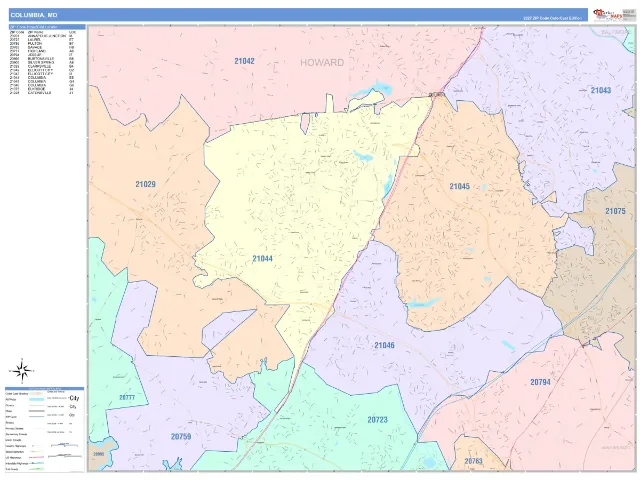Viewport: 640px width, 480px height.
Task: Select the 21045 ZIP code label
Action: point(460,186)
